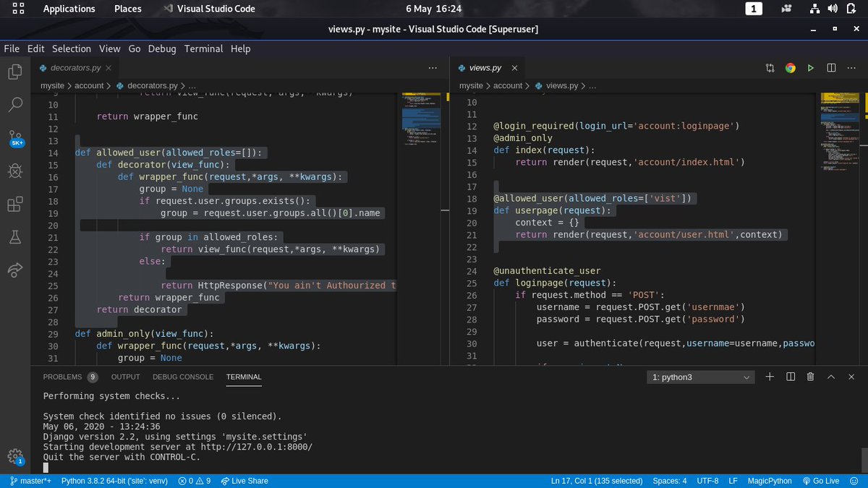Open More Actions for views.py editor group
This screenshot has width=868, height=488.
click(852, 68)
